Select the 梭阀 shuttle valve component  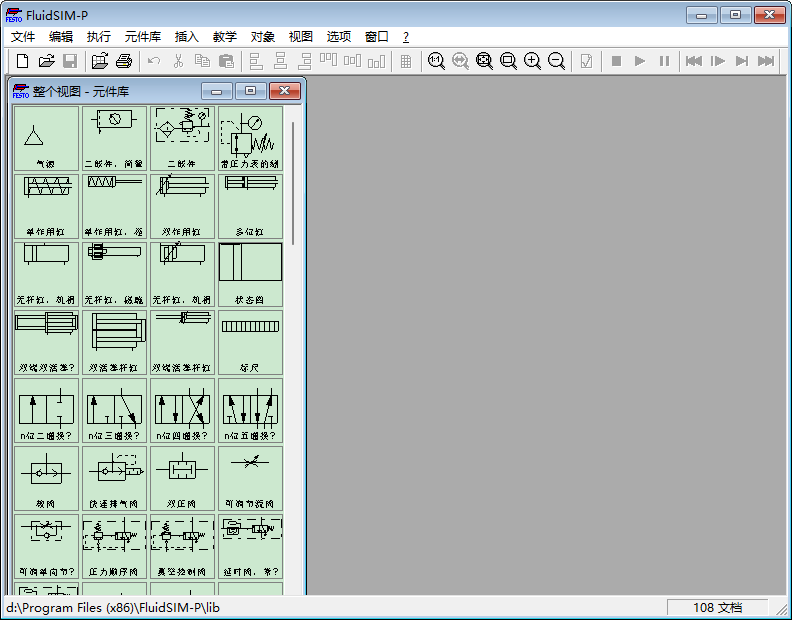tap(46, 478)
